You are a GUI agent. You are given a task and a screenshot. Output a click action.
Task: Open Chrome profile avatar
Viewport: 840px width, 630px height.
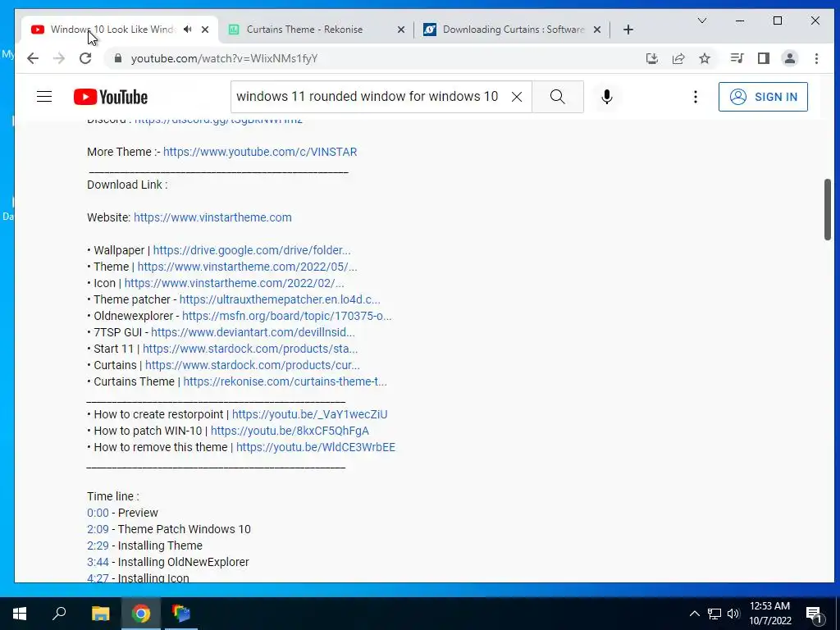[x=790, y=58]
